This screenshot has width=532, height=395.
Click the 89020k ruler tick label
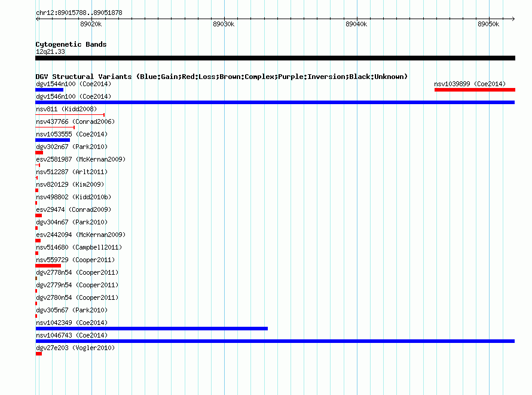tap(91, 24)
